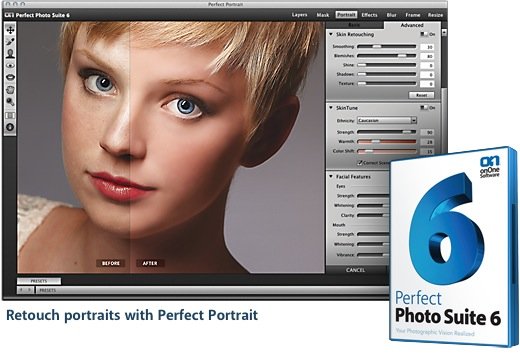Collapse the Skin Retouching section
This screenshot has width=520, height=360.
(331, 34)
